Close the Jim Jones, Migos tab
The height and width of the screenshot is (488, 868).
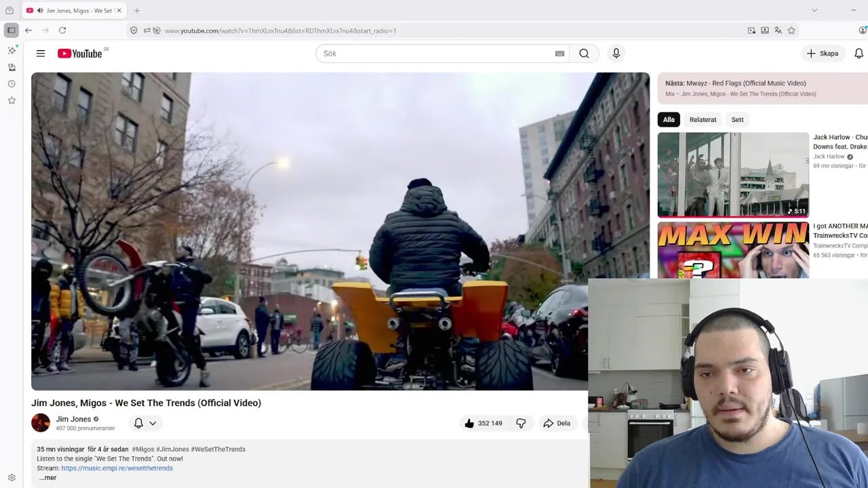(x=119, y=11)
